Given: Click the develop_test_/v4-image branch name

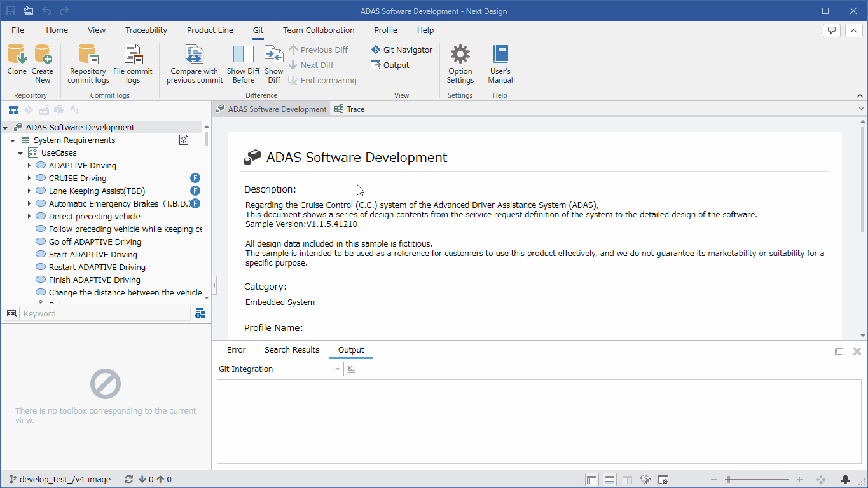Looking at the screenshot, I should coord(65,480).
